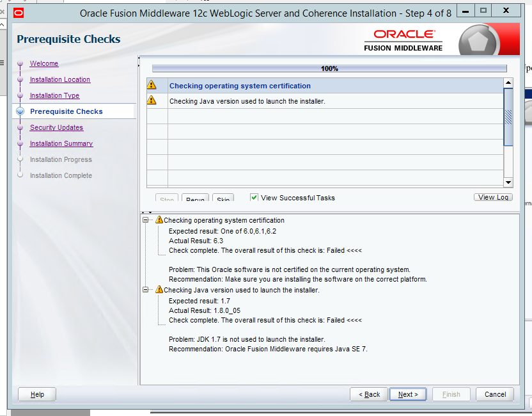This screenshot has height=416, width=532.
Task: Open the Installation Type step
Action: coord(54,95)
